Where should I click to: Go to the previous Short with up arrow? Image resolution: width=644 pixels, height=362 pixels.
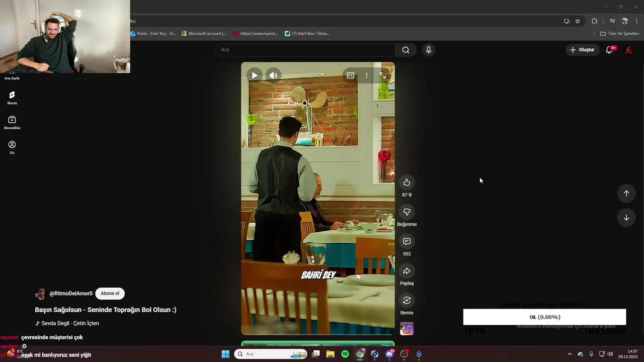tap(626, 194)
